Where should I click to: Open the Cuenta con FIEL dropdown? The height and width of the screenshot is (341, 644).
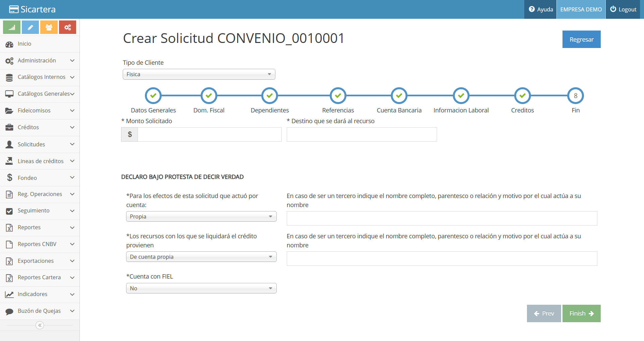tap(201, 288)
